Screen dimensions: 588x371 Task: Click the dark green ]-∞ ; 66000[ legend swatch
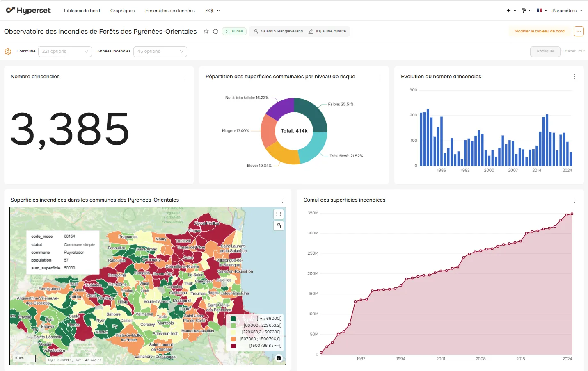tap(233, 319)
